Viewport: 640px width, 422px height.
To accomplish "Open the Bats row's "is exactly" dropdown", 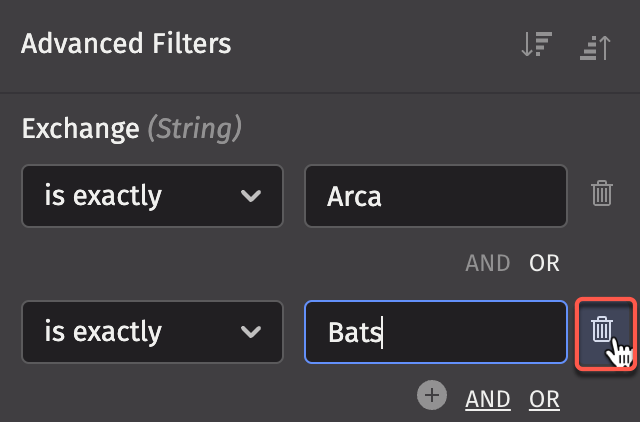I will (152, 332).
